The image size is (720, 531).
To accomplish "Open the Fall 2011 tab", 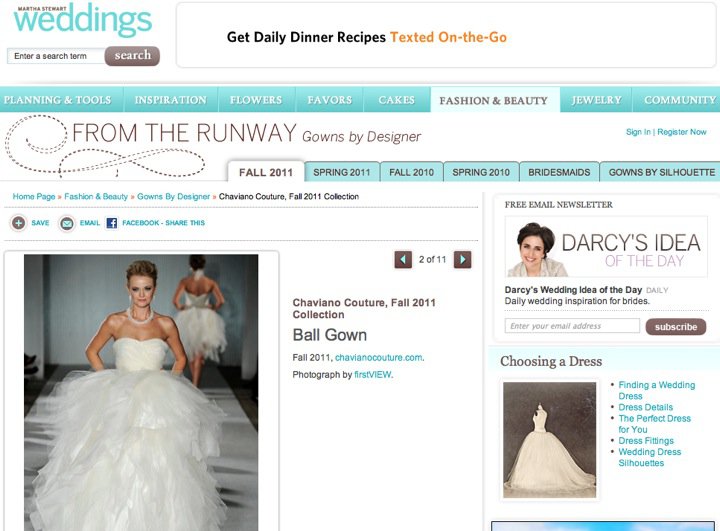I will (x=266, y=172).
